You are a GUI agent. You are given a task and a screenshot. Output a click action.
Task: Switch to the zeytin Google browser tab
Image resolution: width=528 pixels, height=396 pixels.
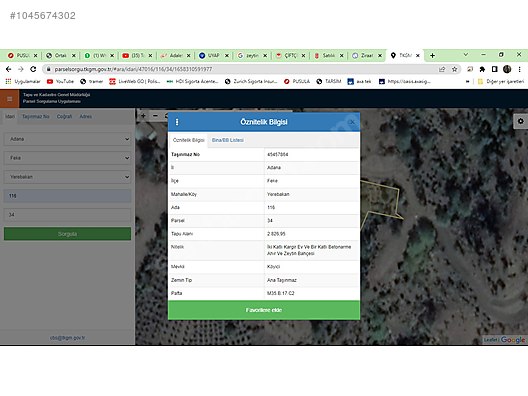pos(252,56)
